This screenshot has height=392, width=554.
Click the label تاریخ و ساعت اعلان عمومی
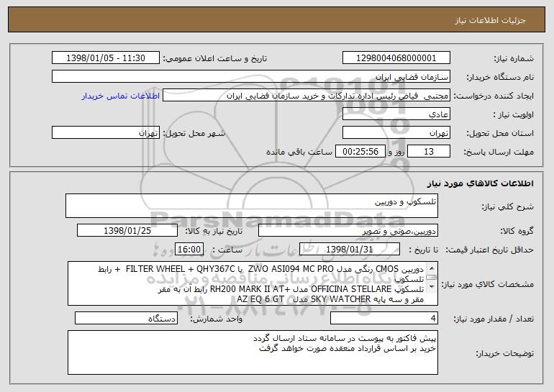point(215,58)
